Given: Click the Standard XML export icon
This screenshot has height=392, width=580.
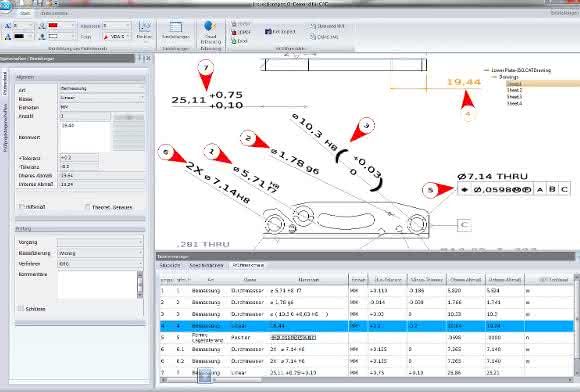Looking at the screenshot, I should (x=313, y=26).
